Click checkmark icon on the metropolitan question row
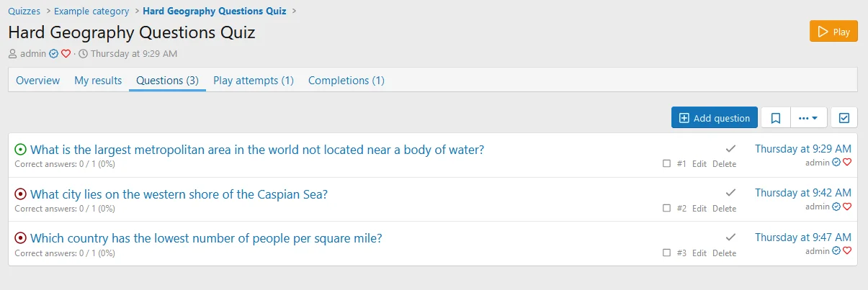The image size is (868, 290). [x=730, y=148]
